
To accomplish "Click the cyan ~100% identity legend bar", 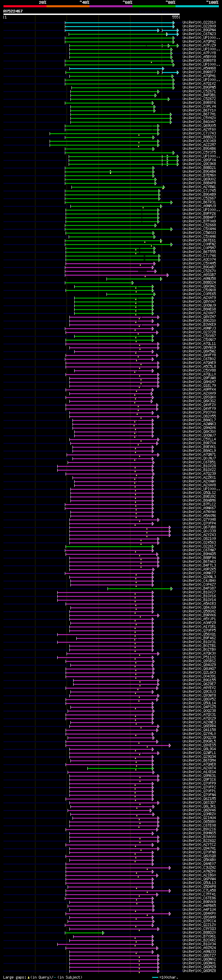I will [197, 7].
